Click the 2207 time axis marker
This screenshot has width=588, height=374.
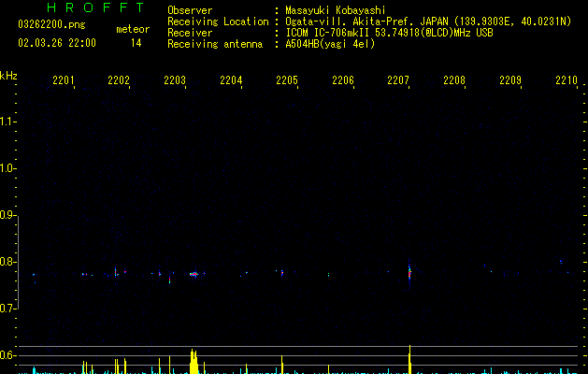coord(398,80)
